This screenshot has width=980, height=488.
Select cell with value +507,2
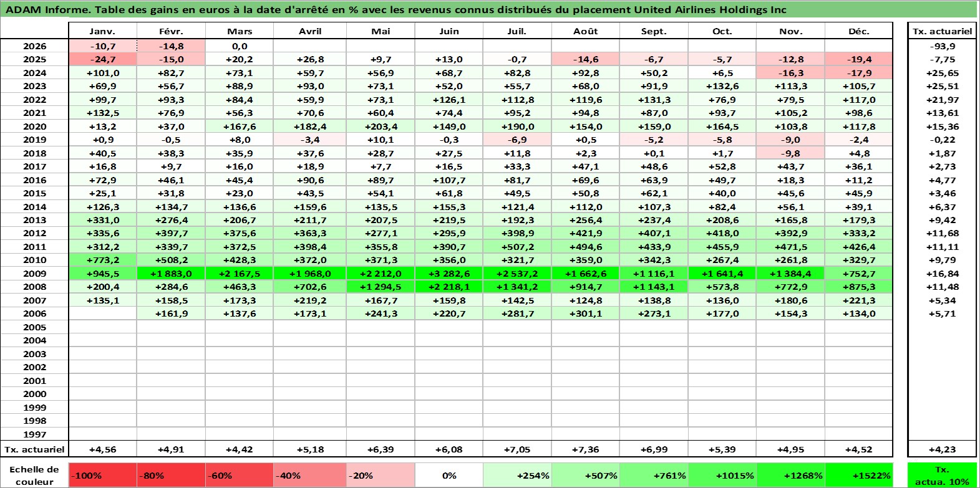(517, 247)
